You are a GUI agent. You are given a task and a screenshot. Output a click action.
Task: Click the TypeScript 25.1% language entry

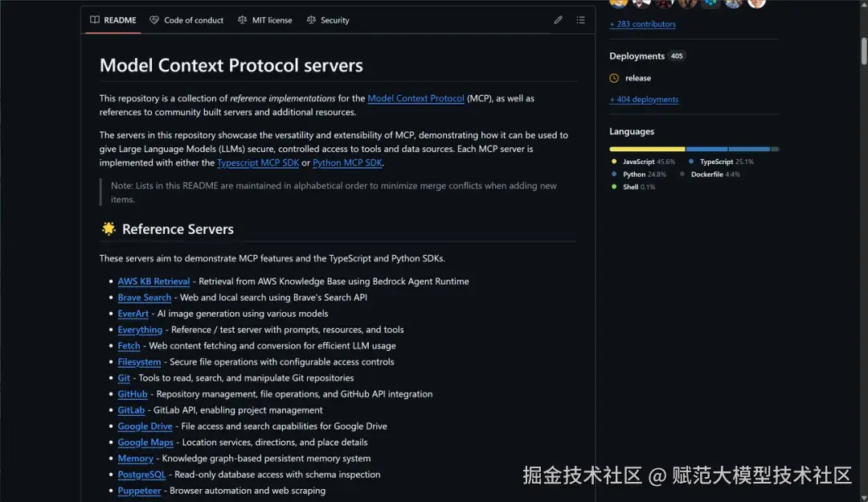(721, 162)
